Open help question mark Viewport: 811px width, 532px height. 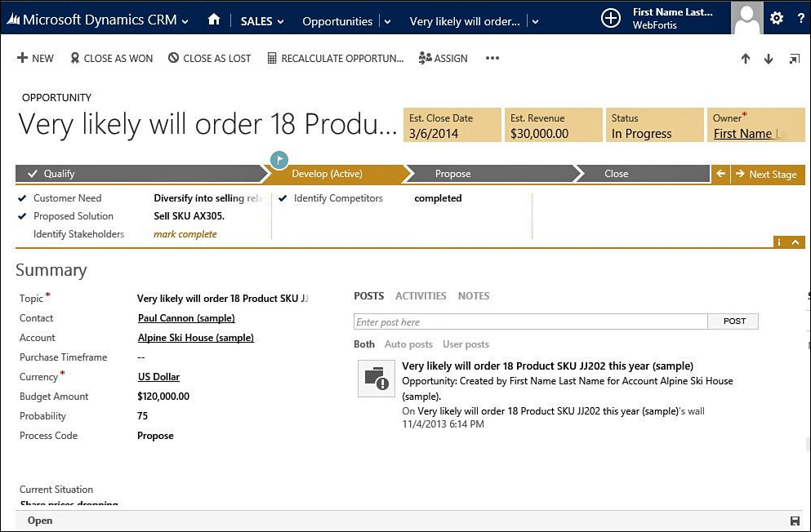click(801, 19)
